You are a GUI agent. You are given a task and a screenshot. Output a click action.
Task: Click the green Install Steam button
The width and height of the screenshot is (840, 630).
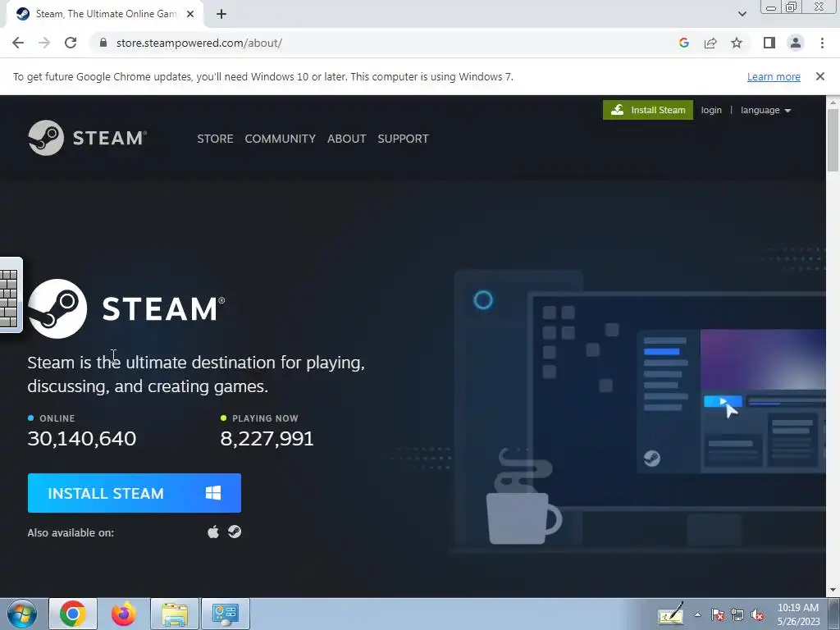click(x=648, y=110)
